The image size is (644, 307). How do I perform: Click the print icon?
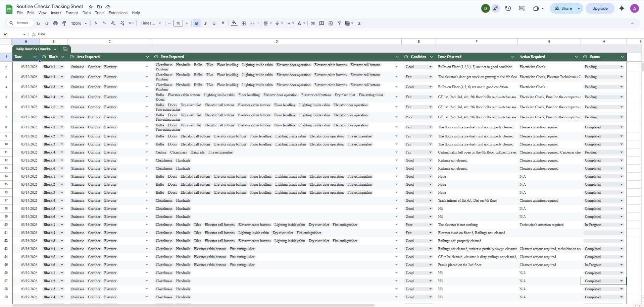[55, 23]
